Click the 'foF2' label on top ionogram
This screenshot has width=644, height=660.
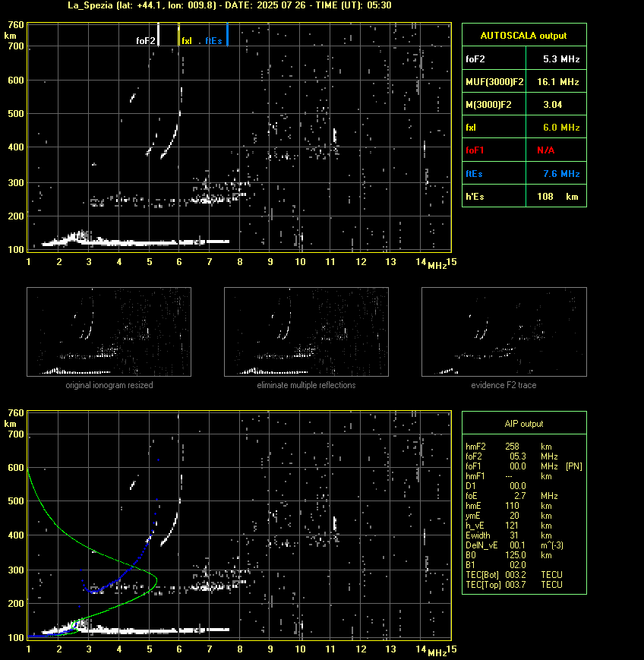pyautogui.click(x=146, y=41)
